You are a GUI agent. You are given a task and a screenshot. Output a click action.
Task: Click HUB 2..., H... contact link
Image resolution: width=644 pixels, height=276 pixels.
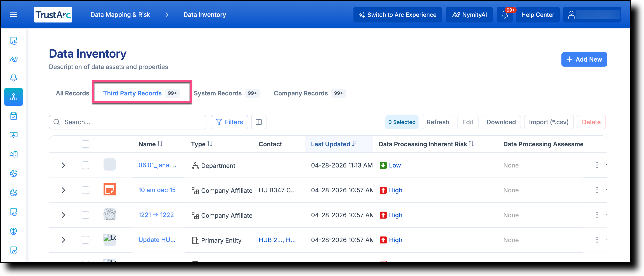coord(277,240)
